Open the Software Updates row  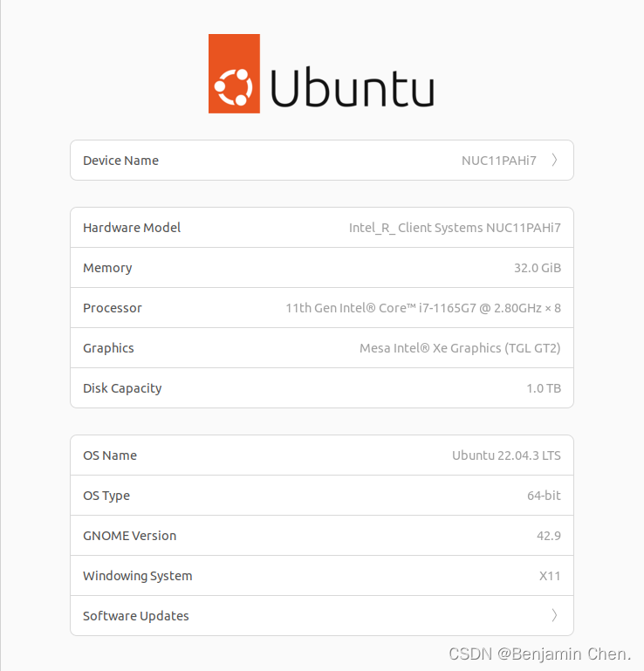pyautogui.click(x=322, y=615)
